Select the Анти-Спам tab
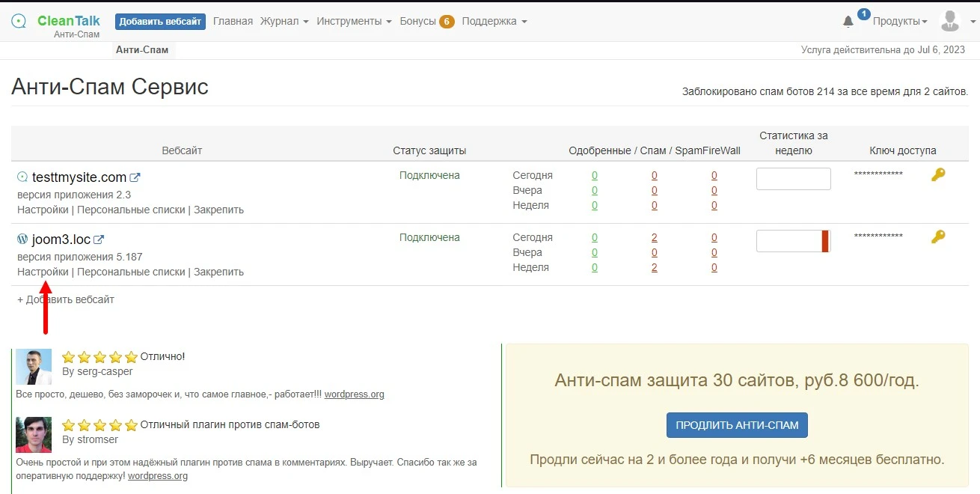Screen dimensions: 980x494 pyautogui.click(x=142, y=50)
